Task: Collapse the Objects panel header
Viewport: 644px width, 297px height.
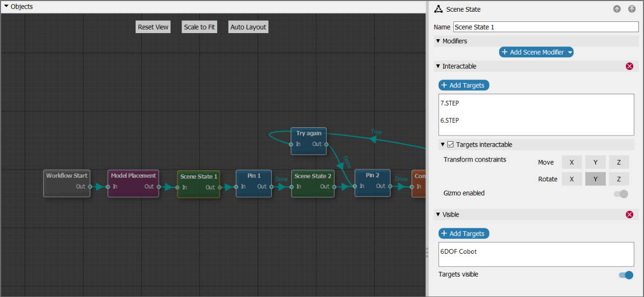Action: point(6,6)
